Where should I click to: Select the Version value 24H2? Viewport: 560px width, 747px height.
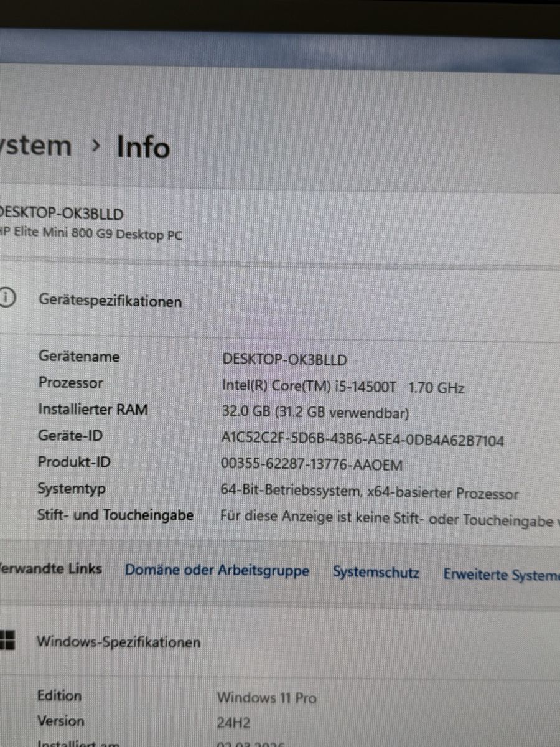pos(233,723)
